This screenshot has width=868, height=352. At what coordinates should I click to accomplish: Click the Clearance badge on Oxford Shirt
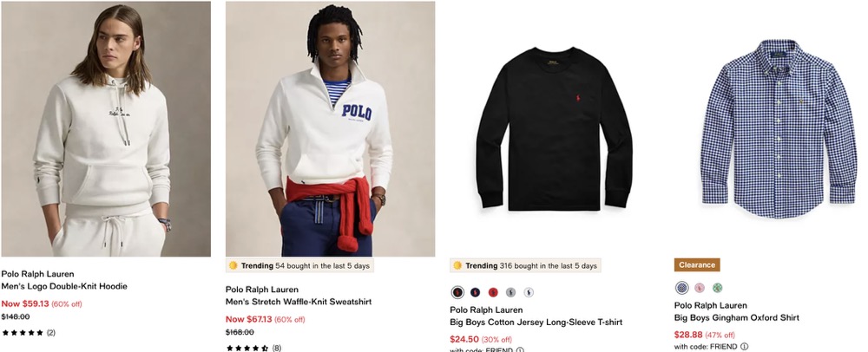point(697,264)
